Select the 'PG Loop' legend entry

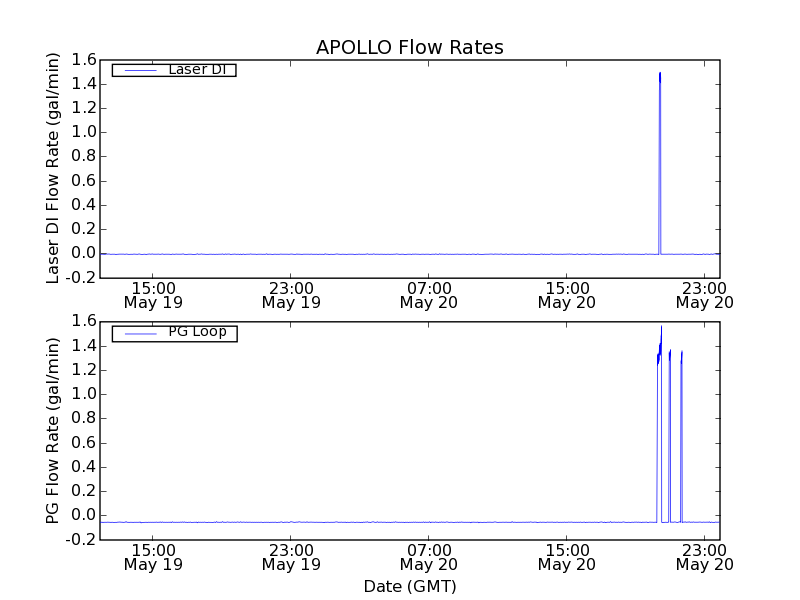[174, 333]
